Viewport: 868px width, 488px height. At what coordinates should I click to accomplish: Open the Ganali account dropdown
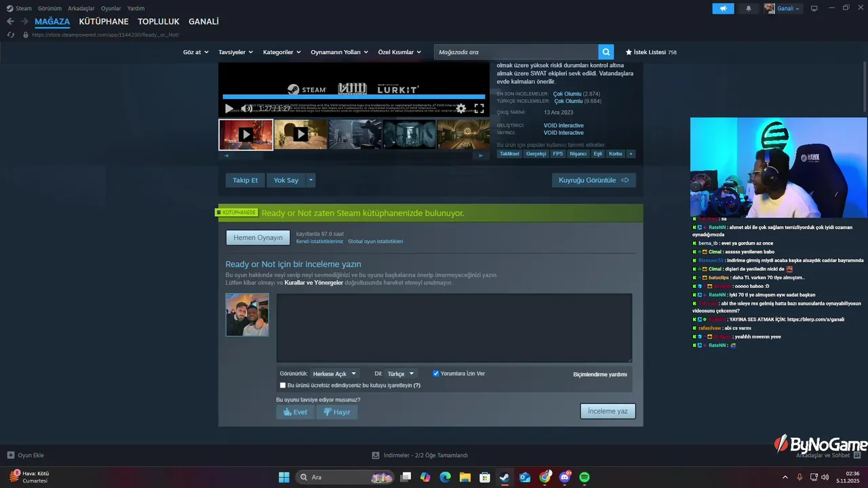click(x=783, y=8)
